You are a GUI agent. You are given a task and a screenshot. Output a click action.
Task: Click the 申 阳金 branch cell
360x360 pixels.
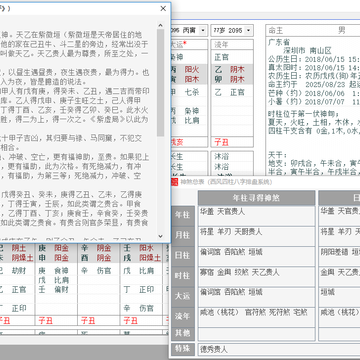53,257
